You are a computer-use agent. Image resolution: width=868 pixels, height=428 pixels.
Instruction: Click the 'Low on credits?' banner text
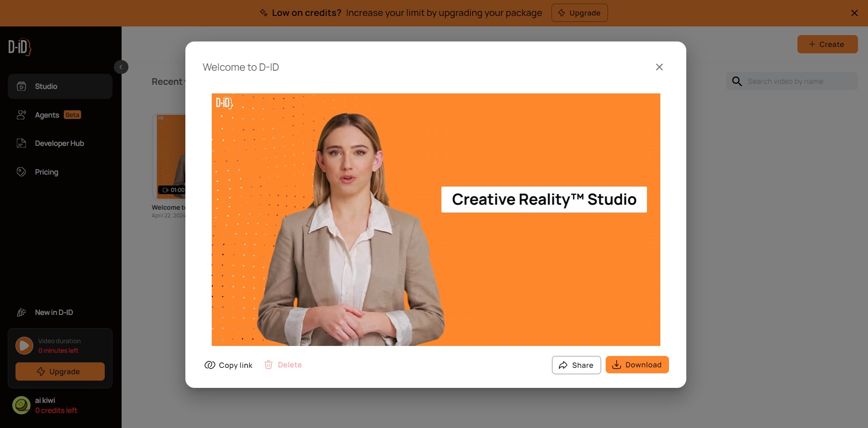[x=306, y=13]
